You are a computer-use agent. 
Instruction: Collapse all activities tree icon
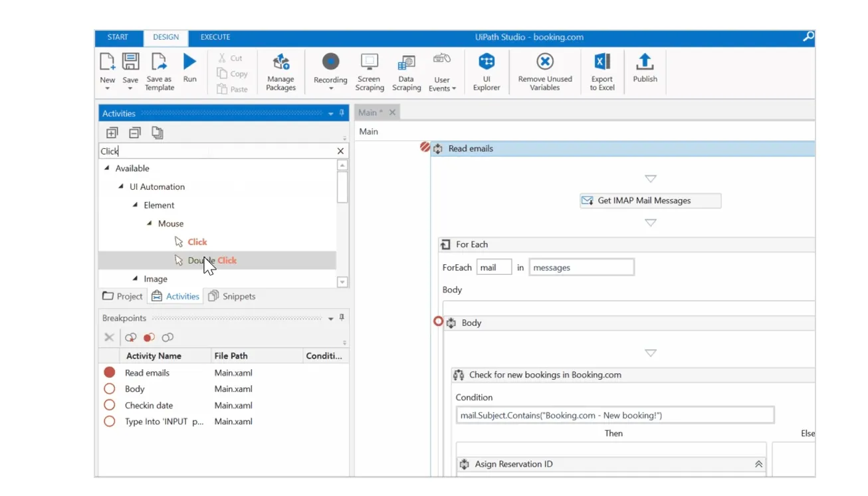134,133
